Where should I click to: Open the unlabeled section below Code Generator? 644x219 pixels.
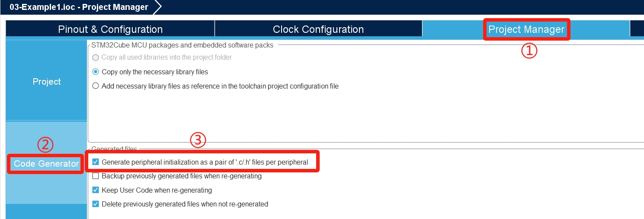pyautogui.click(x=47, y=212)
